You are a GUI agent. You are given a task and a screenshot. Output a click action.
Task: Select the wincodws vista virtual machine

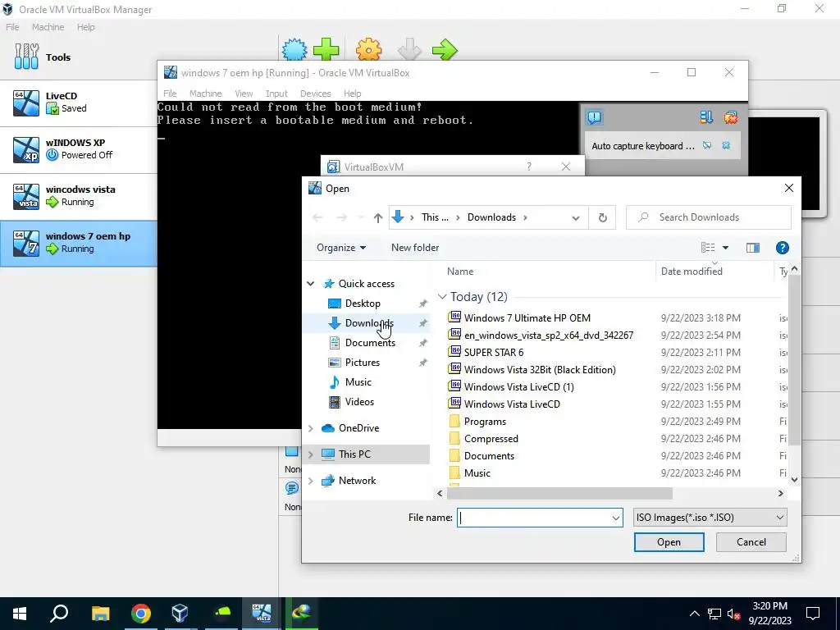click(78, 197)
